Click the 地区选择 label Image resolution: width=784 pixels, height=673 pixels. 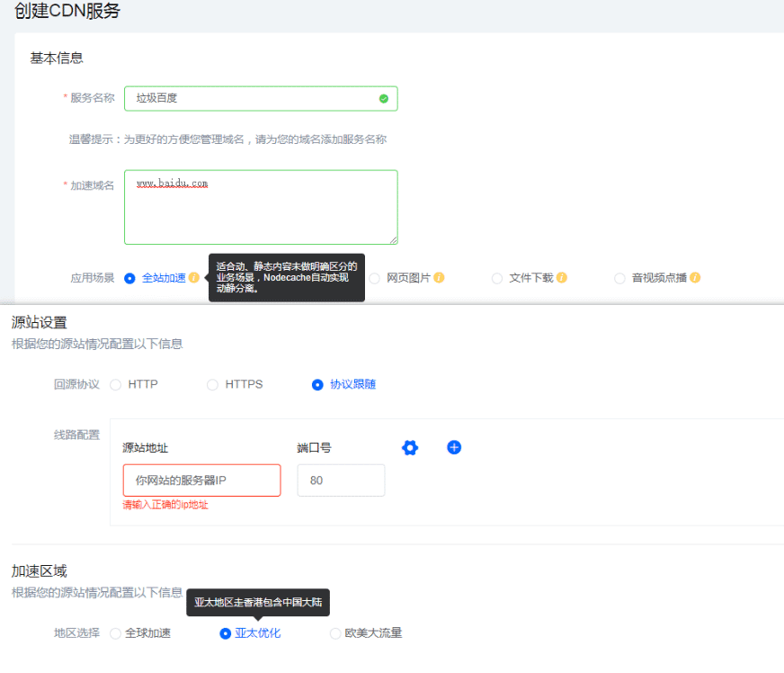click(76, 633)
